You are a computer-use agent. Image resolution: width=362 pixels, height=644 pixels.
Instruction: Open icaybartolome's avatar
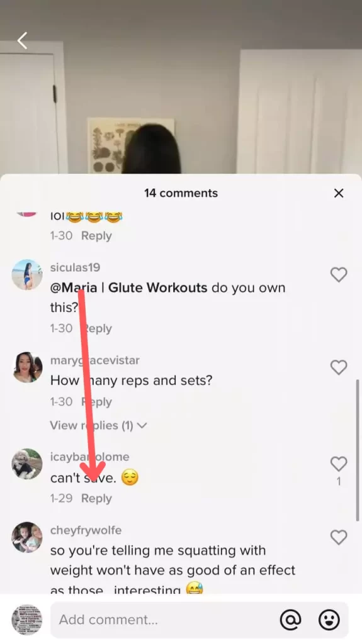coord(26,464)
